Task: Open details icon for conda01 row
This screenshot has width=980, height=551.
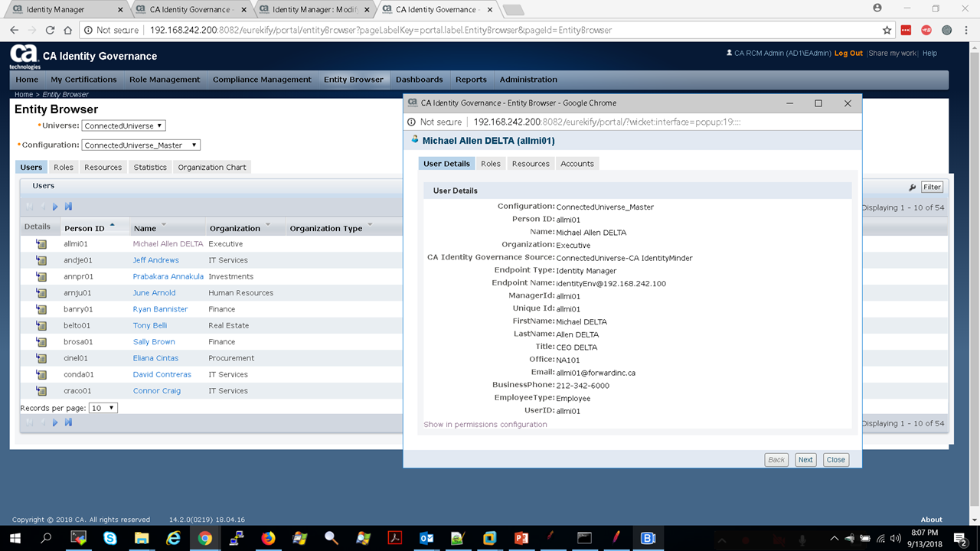Action: pyautogui.click(x=41, y=374)
